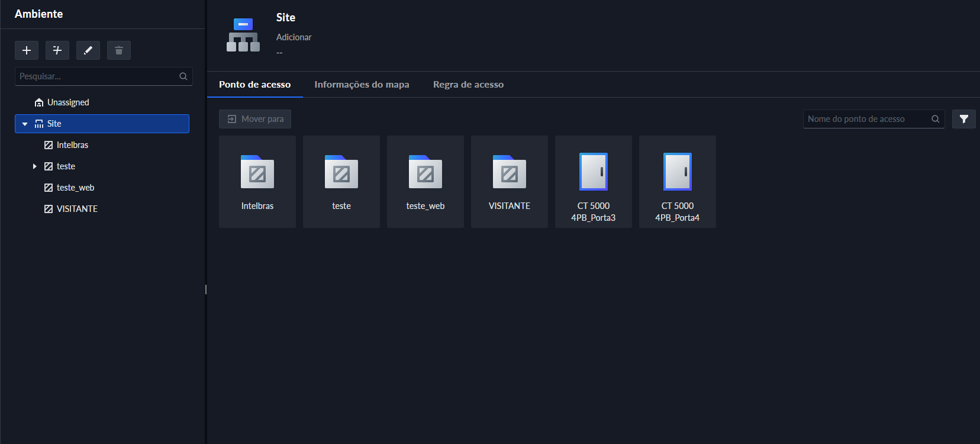Select Unassigned in the tree
980x444 pixels.
click(68, 102)
